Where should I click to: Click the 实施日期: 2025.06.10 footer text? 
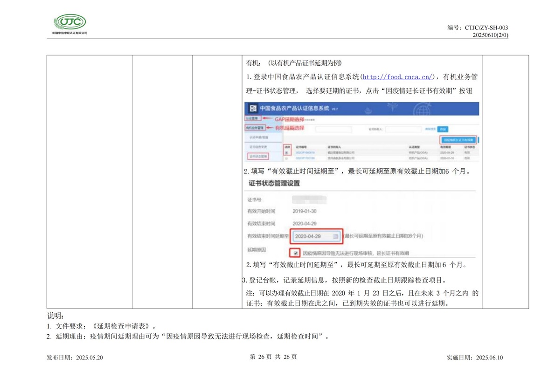tap(475, 358)
